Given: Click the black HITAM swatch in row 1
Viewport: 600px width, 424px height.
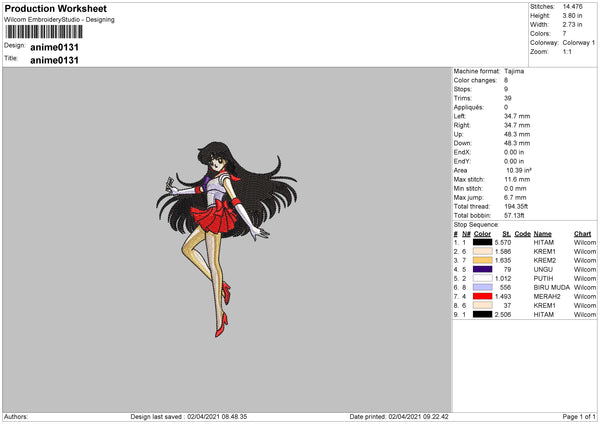Looking at the screenshot, I should click(482, 242).
